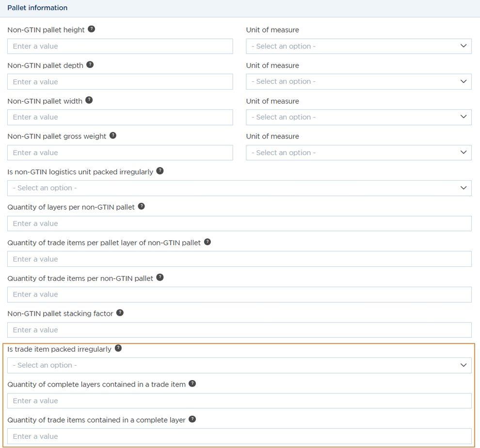Show help for Non-GTIN pallet gross weight
The image size is (480, 448).
pos(112,136)
